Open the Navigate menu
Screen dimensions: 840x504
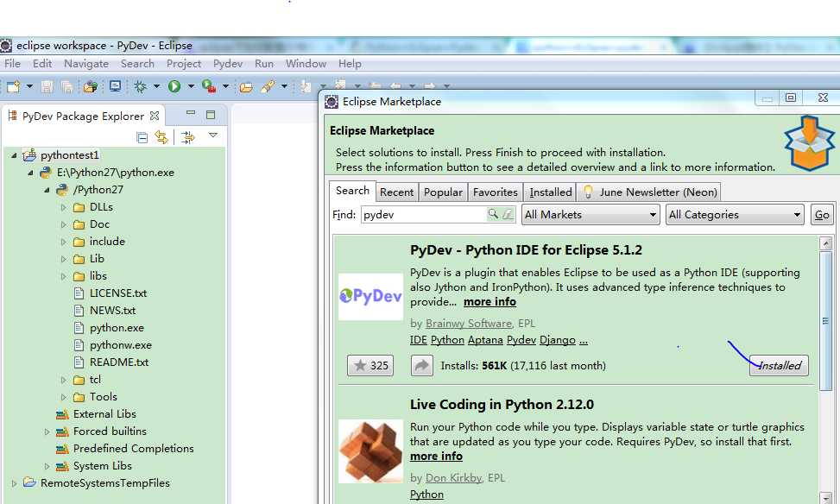86,63
